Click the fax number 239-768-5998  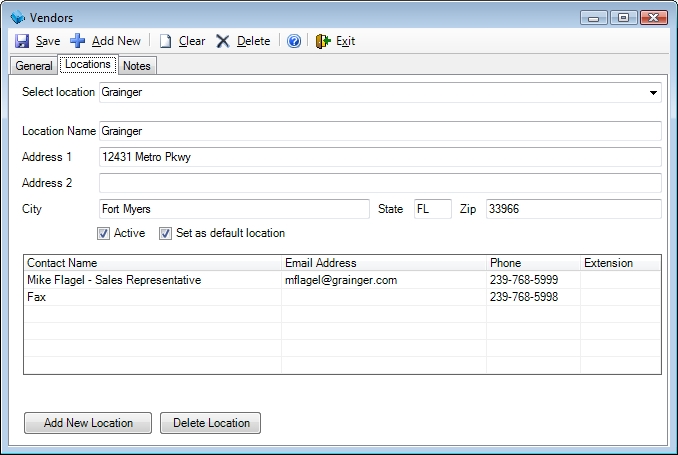(x=534, y=297)
